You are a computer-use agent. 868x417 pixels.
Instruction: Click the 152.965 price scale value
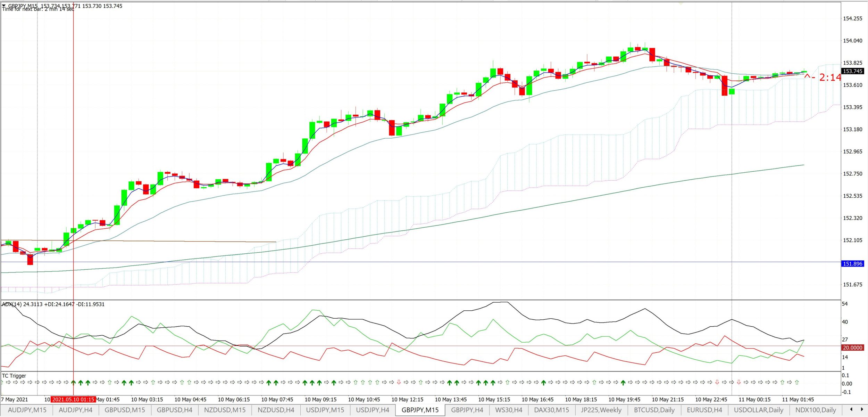coord(853,152)
